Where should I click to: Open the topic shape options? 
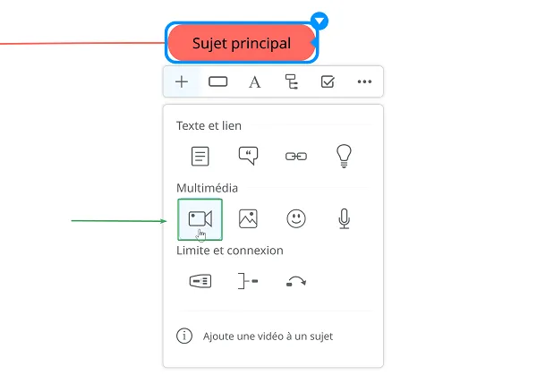[x=217, y=81]
